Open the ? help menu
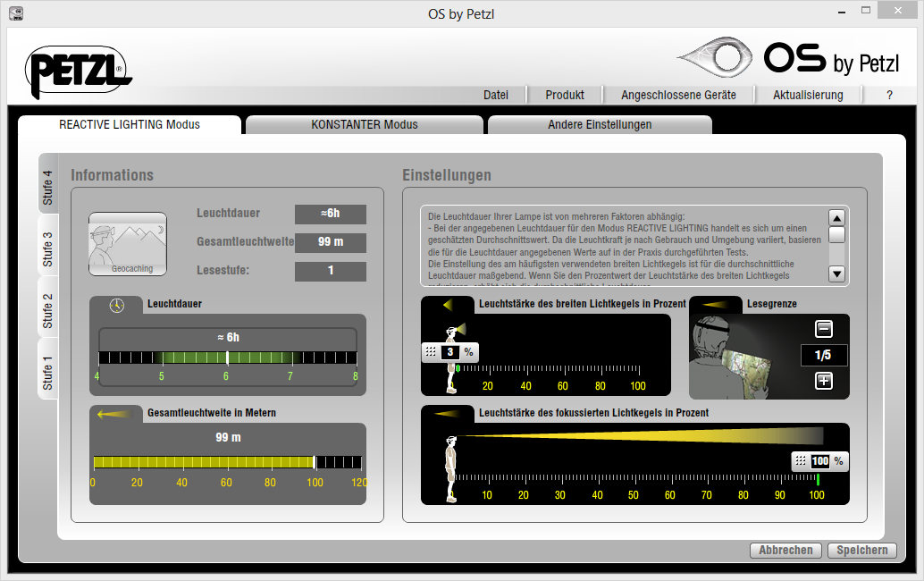This screenshot has width=924, height=581. pos(889,95)
